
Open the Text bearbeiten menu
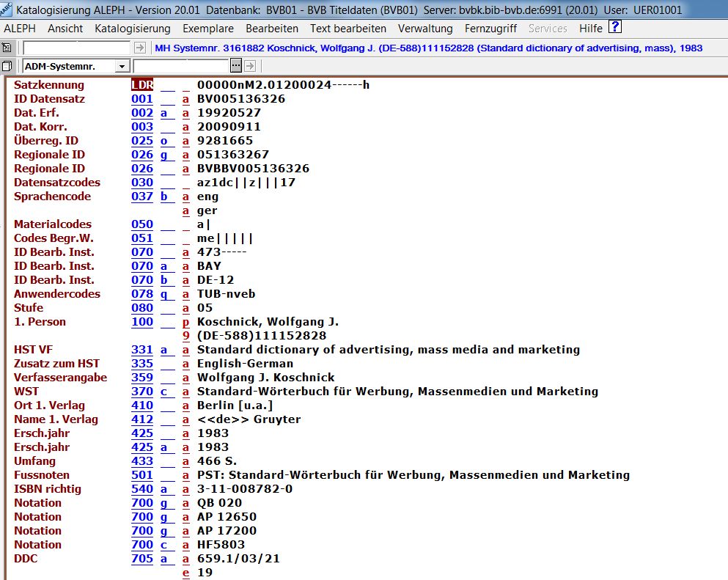[348, 29]
